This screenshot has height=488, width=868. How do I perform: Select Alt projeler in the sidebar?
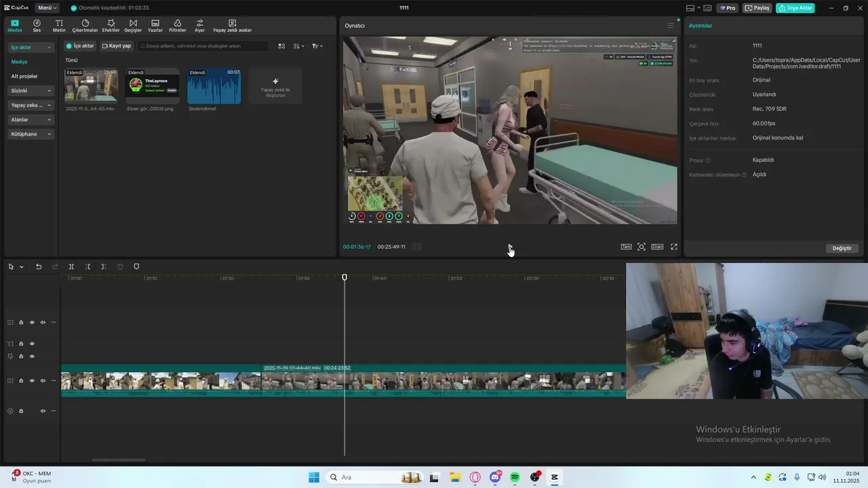[24, 77]
